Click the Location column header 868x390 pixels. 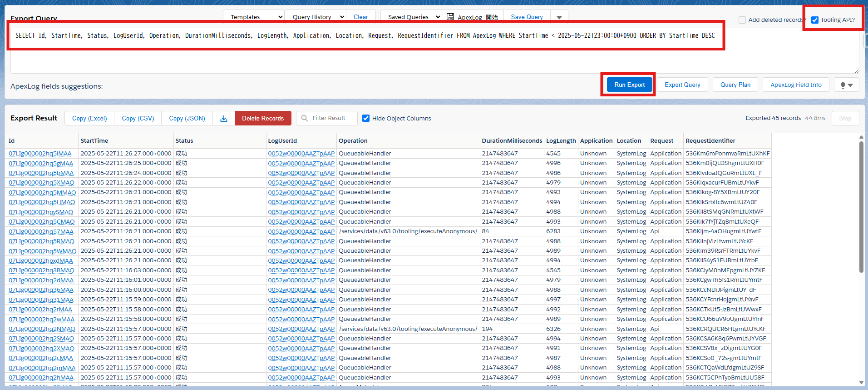(631, 141)
